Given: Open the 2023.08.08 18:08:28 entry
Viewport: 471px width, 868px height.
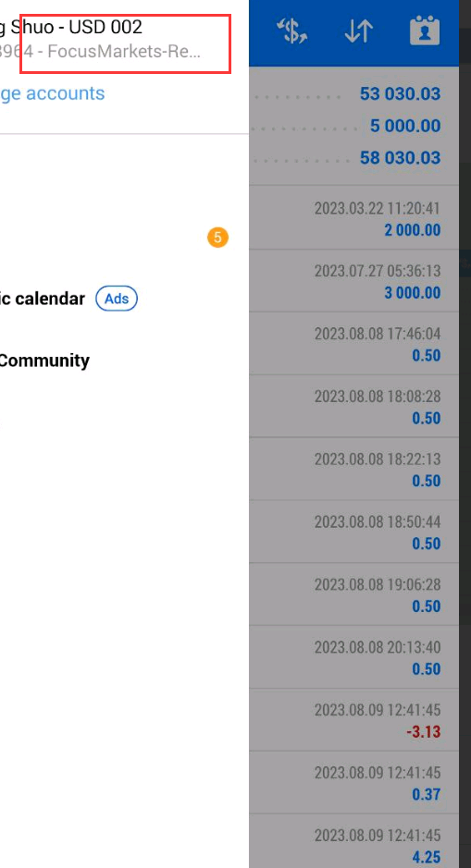Looking at the screenshot, I should tap(354, 407).
